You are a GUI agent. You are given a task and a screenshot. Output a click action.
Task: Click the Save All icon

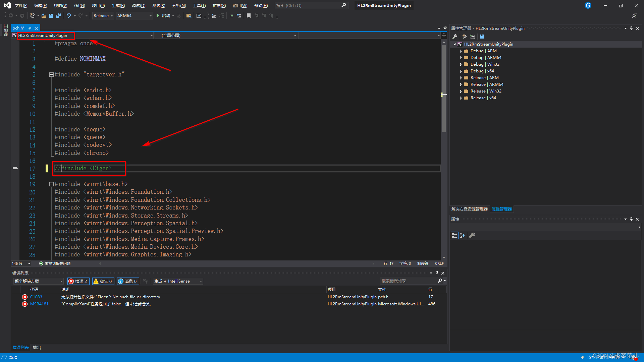[x=59, y=16]
